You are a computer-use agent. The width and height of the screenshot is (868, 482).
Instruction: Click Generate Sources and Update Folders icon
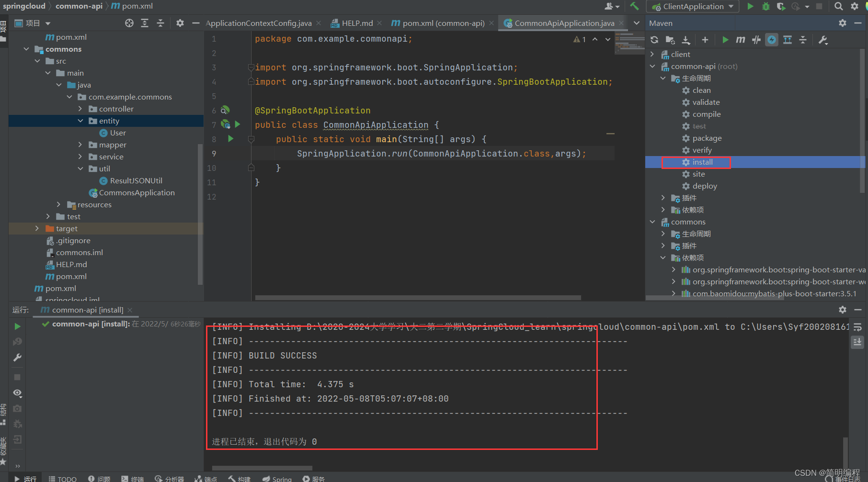coord(670,40)
